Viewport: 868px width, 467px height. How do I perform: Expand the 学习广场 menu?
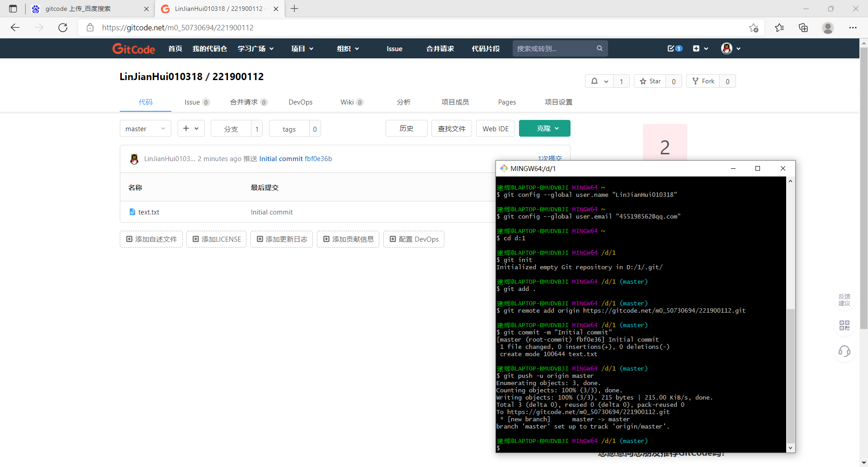pos(255,48)
